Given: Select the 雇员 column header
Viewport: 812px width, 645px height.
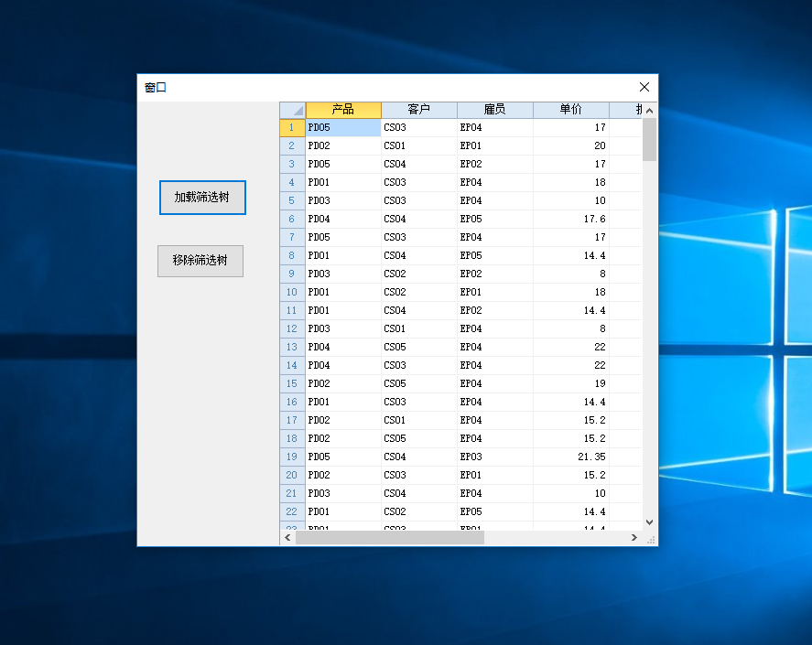Looking at the screenshot, I should pos(495,110).
